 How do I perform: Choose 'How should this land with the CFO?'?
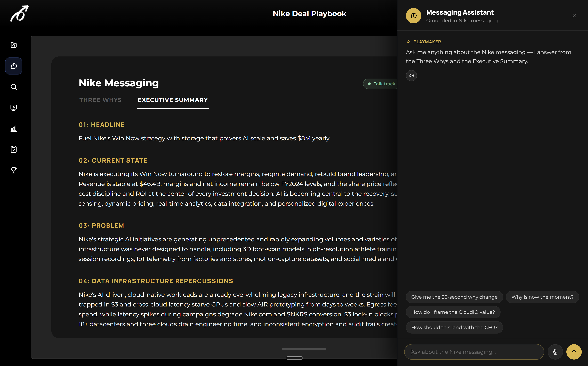[454, 327]
